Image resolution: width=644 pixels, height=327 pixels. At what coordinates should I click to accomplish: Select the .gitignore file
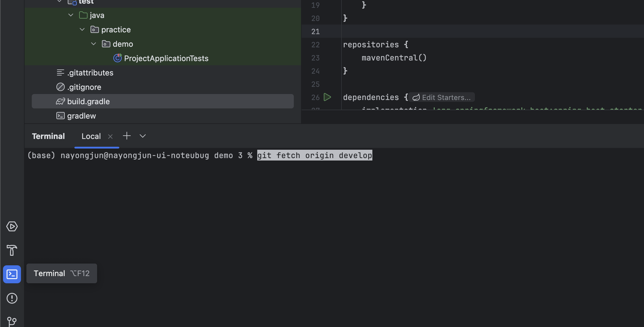(84, 87)
